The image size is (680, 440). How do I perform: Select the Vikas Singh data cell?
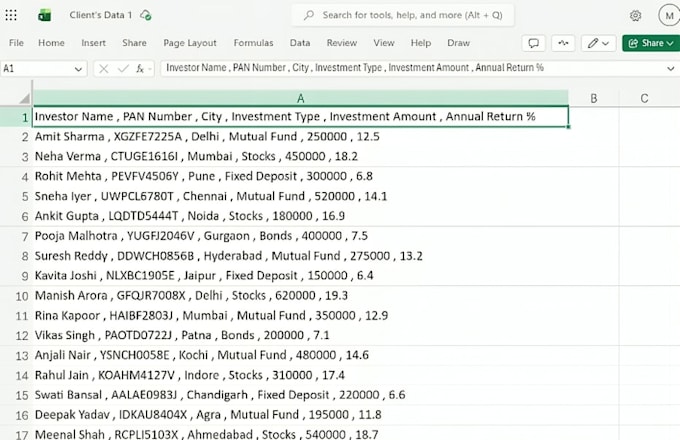click(x=301, y=336)
